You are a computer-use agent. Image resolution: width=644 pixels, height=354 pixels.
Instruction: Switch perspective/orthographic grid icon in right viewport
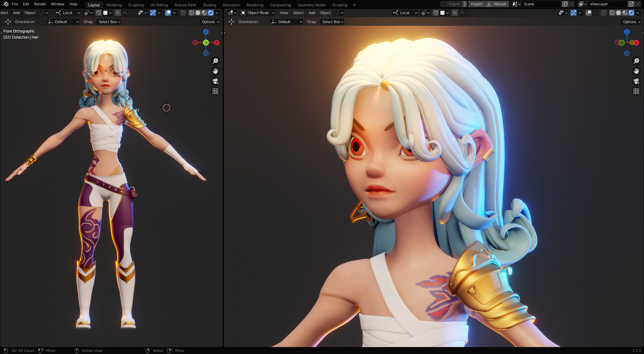tap(636, 91)
